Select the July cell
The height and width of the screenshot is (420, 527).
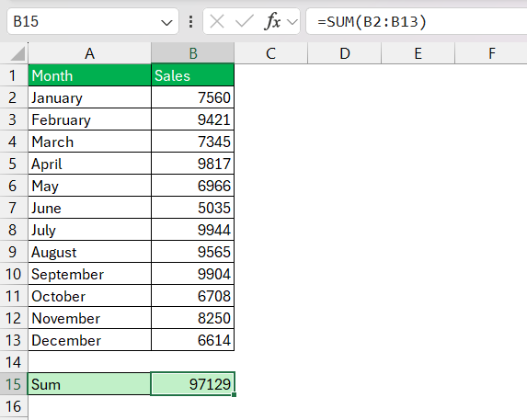(90, 230)
